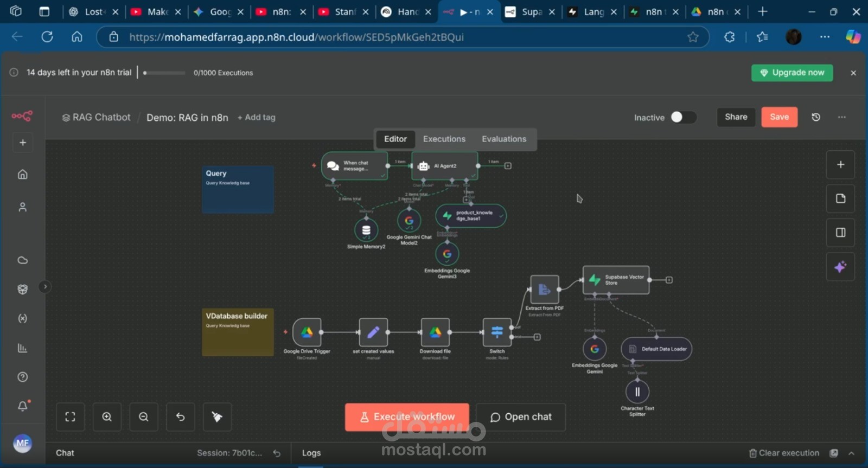Select the product_knowledge_base1 node
Image resolution: width=868 pixels, height=468 pixels.
471,216
